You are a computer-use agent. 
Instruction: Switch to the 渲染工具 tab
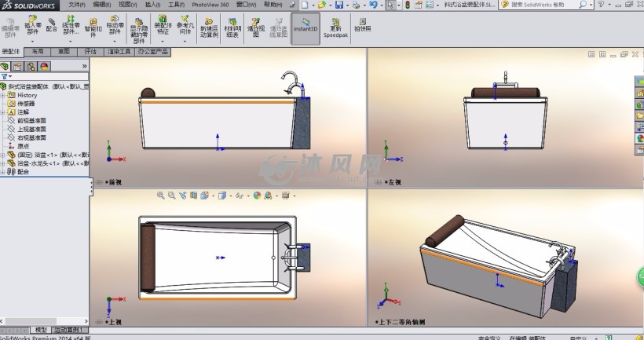point(119,52)
